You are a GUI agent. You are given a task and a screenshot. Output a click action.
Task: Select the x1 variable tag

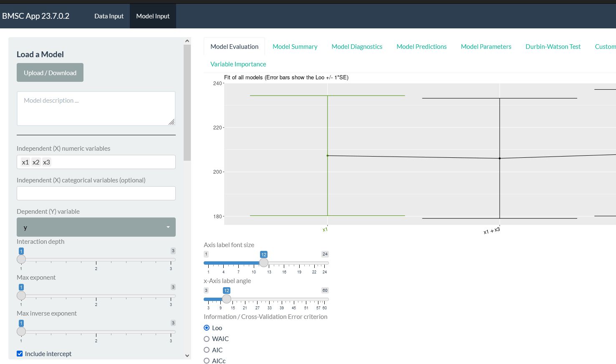coord(25,162)
